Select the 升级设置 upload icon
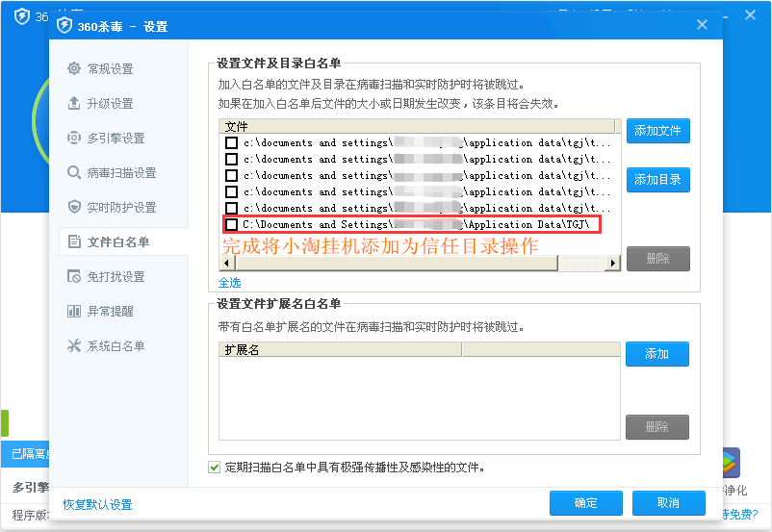The image size is (772, 532). (74, 103)
